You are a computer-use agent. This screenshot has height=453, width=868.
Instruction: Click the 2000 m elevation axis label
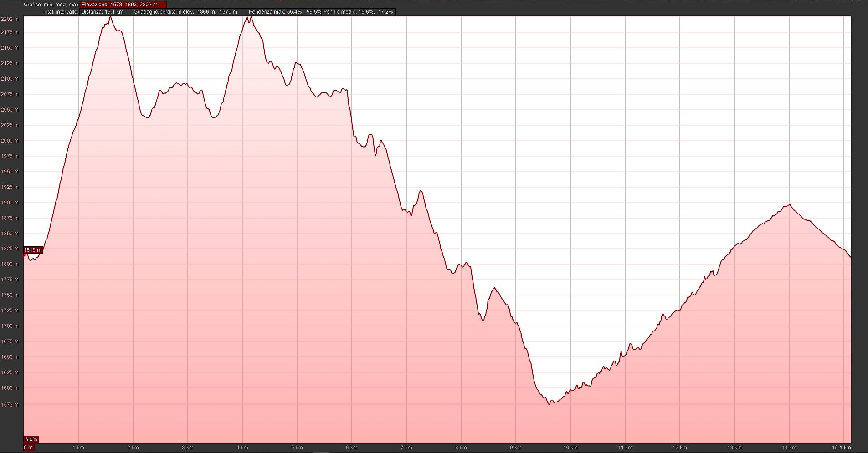tap(10, 141)
